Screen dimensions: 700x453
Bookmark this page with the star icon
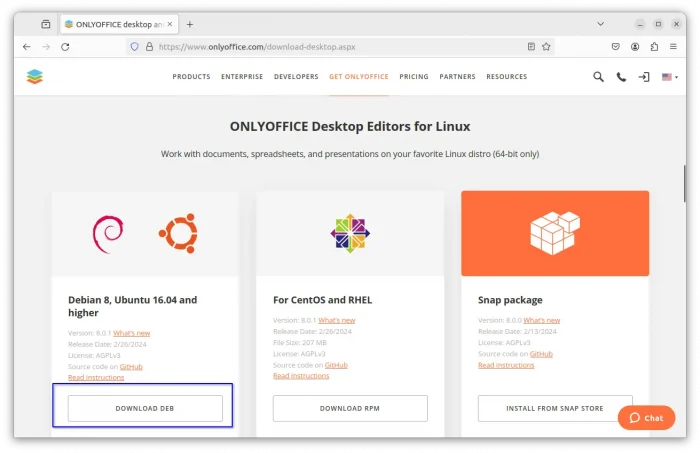[546, 46]
